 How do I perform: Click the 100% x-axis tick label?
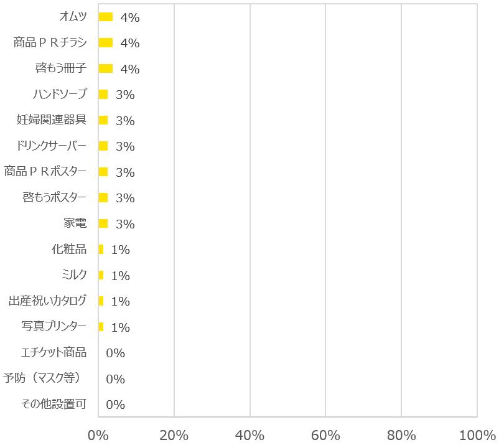coord(477,434)
